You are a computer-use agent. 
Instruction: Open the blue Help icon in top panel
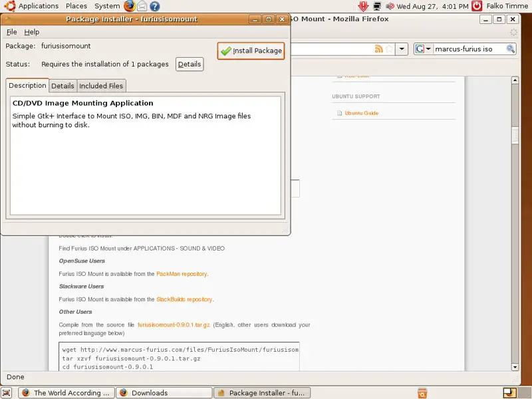(x=155, y=6)
